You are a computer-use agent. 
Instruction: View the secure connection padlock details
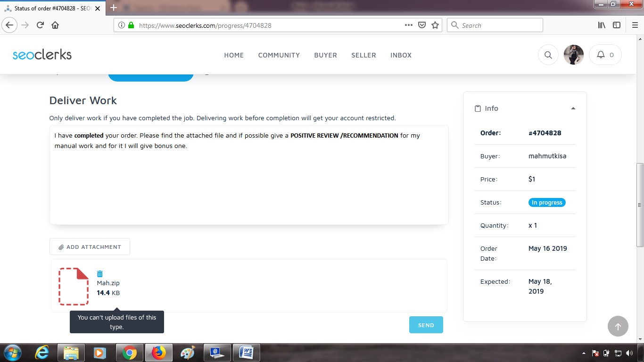point(131,25)
